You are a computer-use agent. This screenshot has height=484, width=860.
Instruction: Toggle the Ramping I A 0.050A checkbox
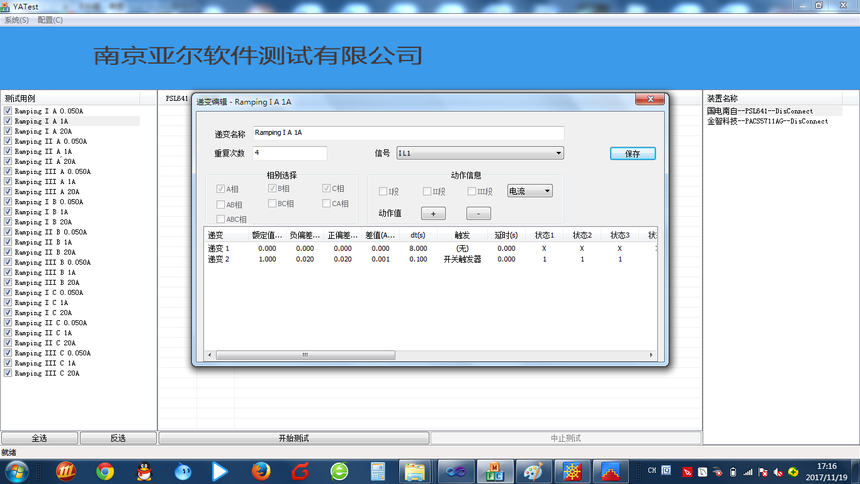(x=8, y=111)
